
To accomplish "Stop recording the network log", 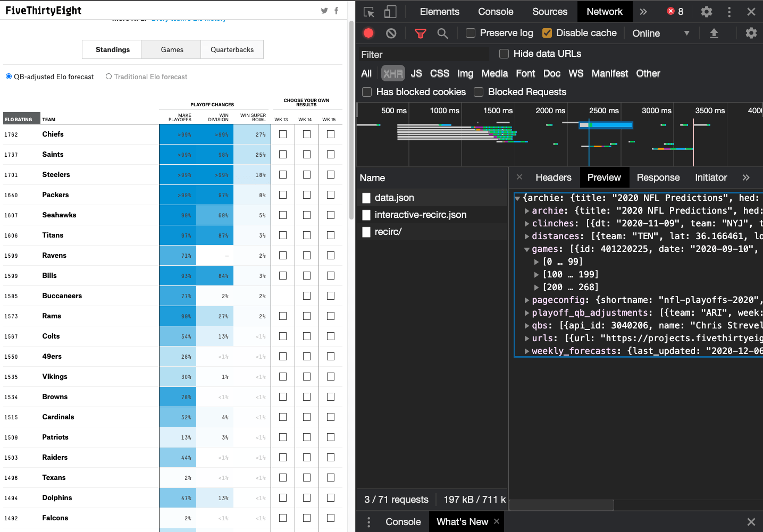I will 368,32.
